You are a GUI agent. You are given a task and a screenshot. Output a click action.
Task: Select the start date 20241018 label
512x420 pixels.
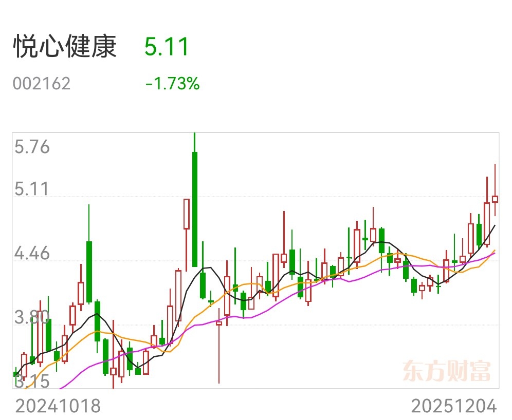point(58,406)
